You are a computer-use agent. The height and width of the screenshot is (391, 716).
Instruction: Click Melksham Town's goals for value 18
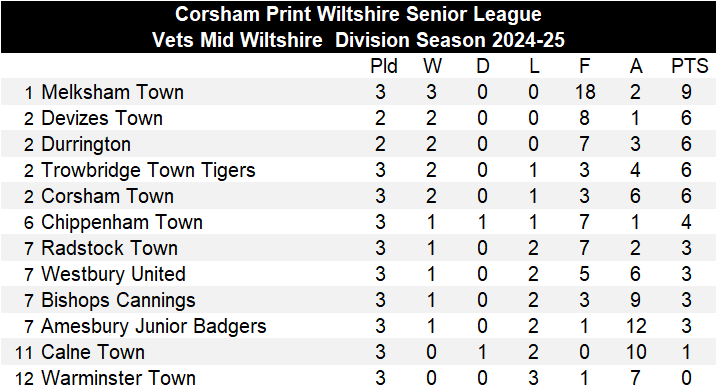[x=585, y=92]
